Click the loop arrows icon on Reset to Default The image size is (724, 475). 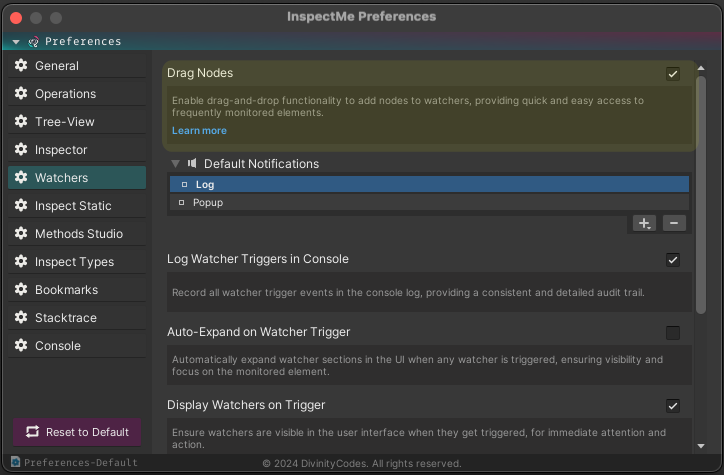tap(32, 432)
